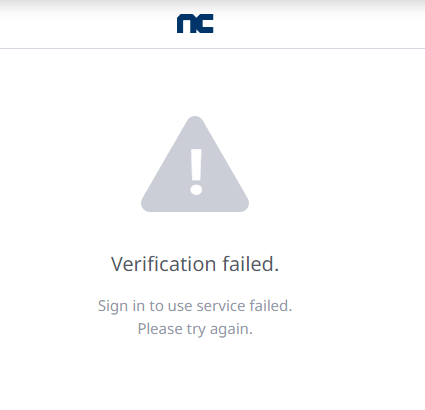425x410 pixels.
Task: Click the word 'Please' in the last line
Action: [x=160, y=329]
